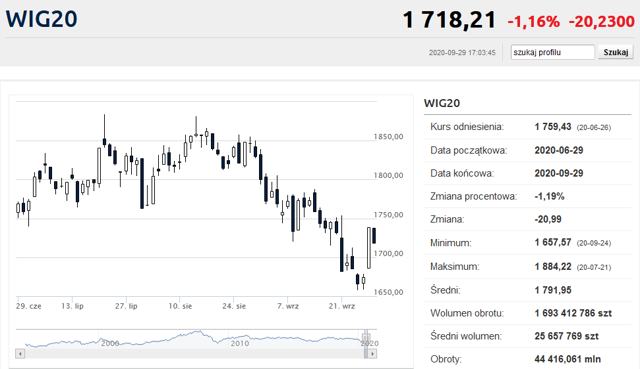Click the Minimum date (20-09-24)
640x369 pixels.
pos(593,243)
